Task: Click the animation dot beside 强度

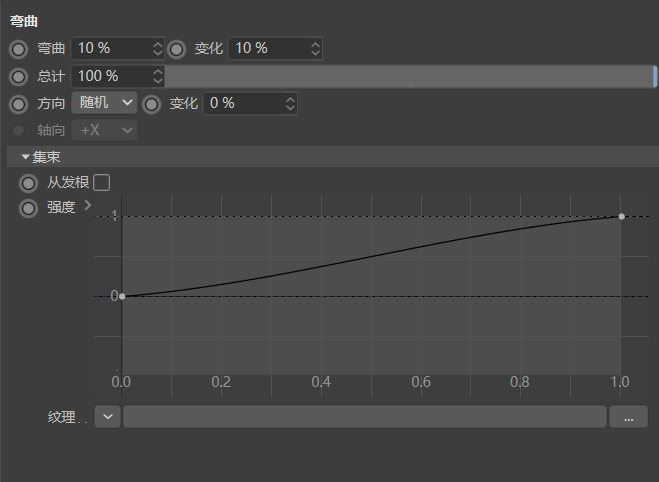Action: pyautogui.click(x=28, y=208)
